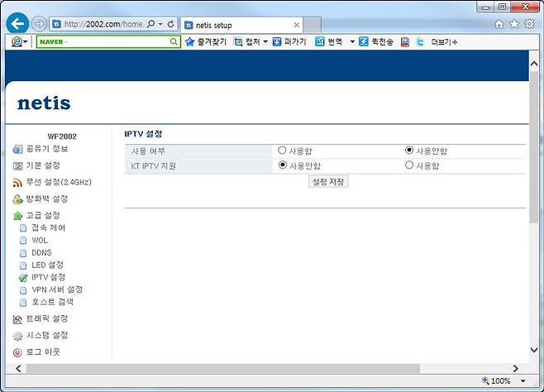Open a new blank browser tab
Image resolution: width=544 pixels, height=392 pixels.
(313, 25)
